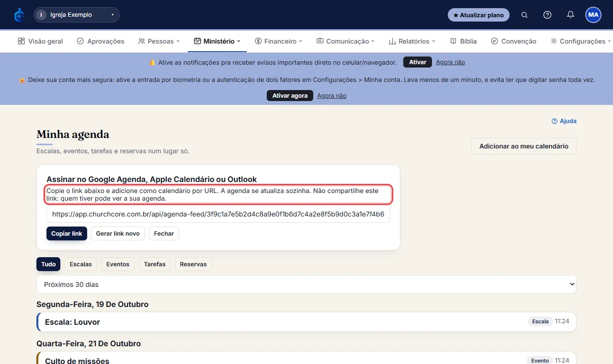
Task: Open the Igreja Exemplo church selector
Action: coord(77,15)
